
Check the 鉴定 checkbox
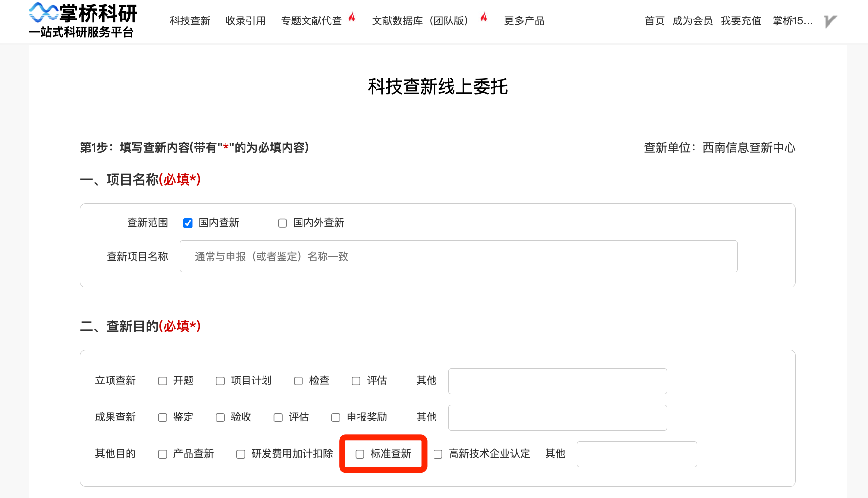tap(163, 418)
